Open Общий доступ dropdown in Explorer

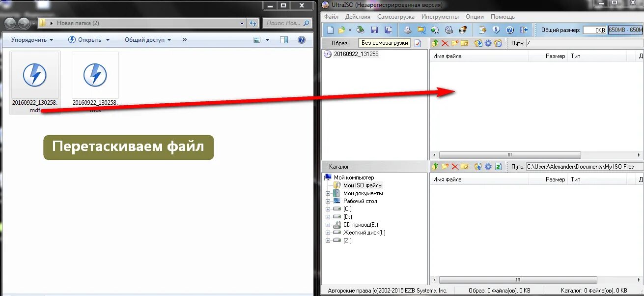pyautogui.click(x=148, y=40)
